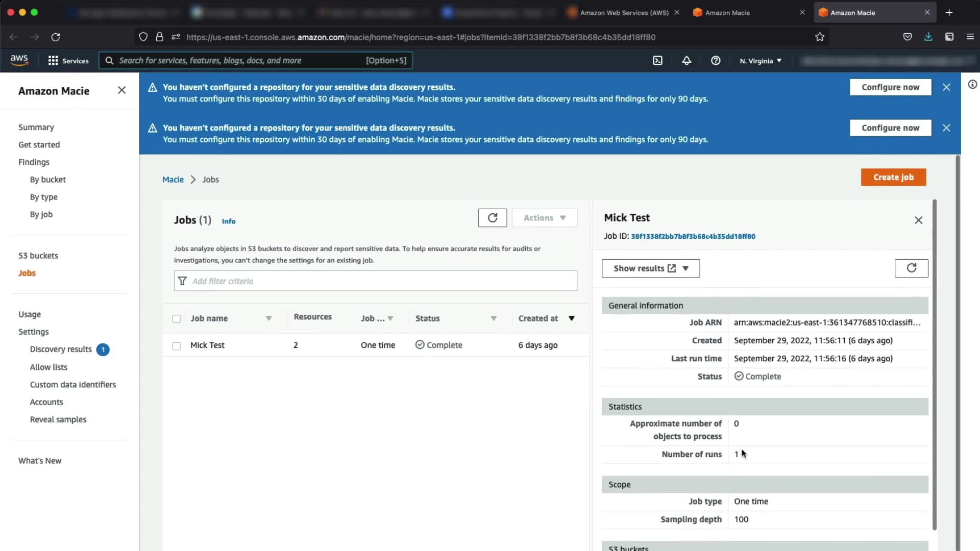
Task: Click the AWS logo home icon
Action: [x=19, y=60]
